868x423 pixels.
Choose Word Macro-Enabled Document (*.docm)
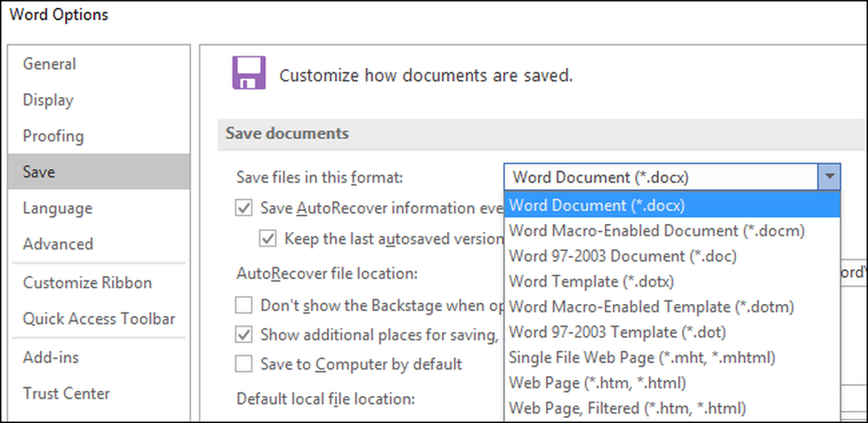tap(672, 230)
